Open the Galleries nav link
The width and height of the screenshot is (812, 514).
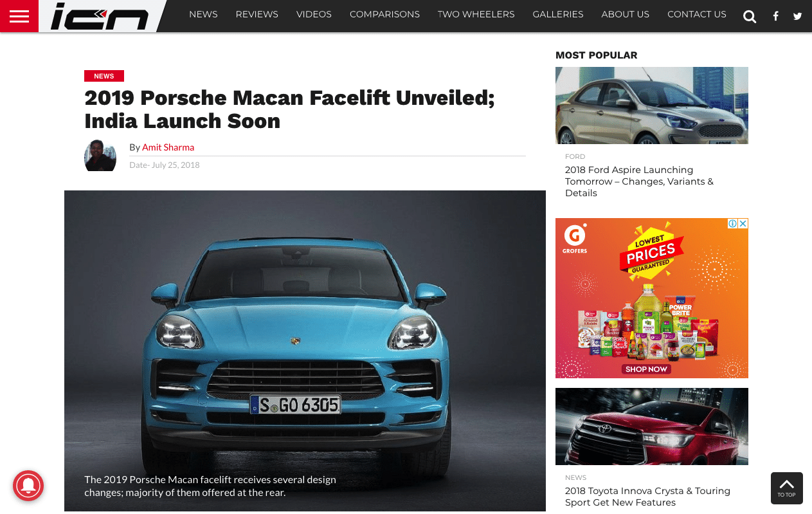tap(558, 14)
